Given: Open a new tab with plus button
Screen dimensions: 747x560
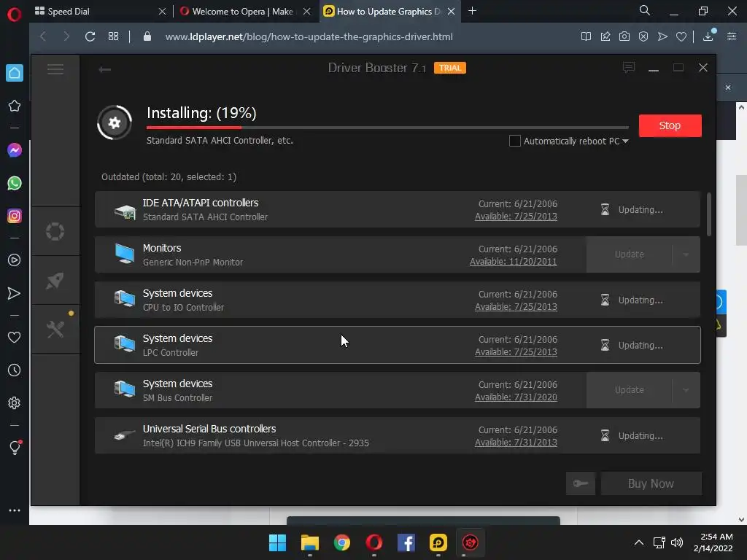Looking at the screenshot, I should pos(472,10).
